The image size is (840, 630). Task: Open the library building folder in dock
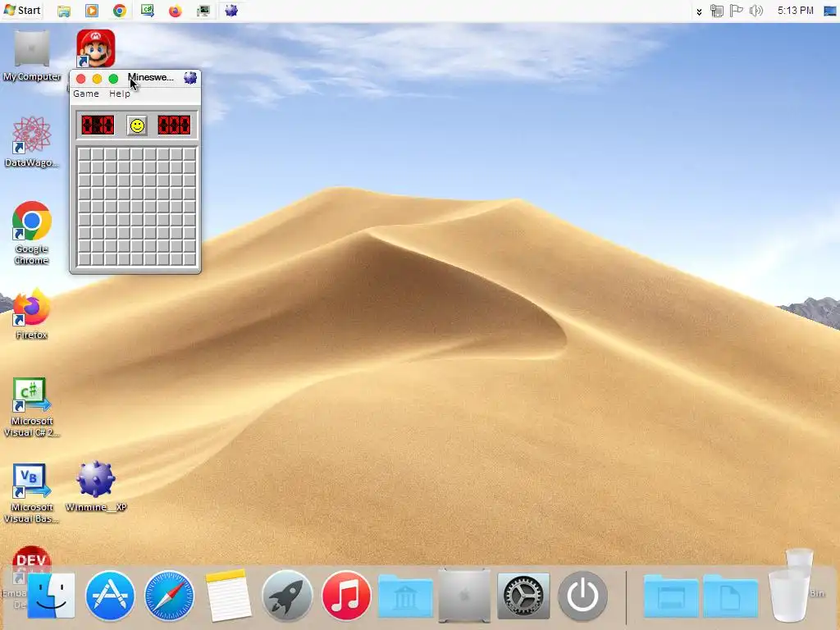pos(405,596)
